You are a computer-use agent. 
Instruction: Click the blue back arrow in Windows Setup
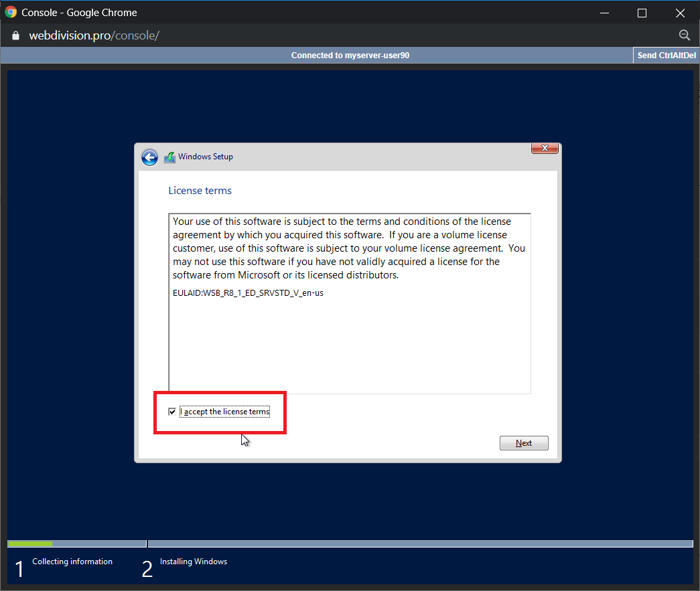tap(149, 157)
